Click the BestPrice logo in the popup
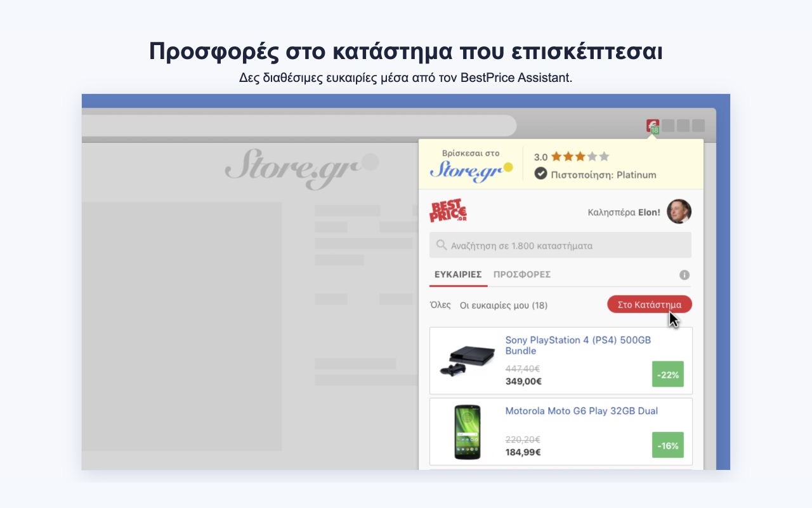 coord(449,211)
